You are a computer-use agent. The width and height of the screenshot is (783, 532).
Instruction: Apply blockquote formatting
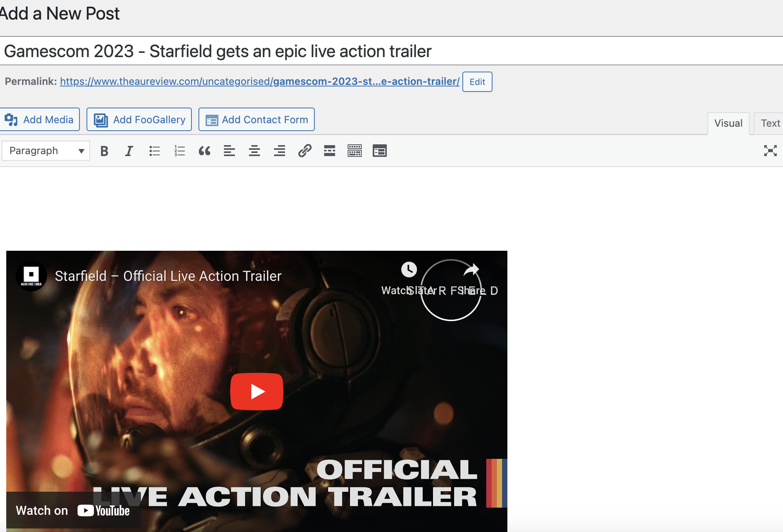204,151
